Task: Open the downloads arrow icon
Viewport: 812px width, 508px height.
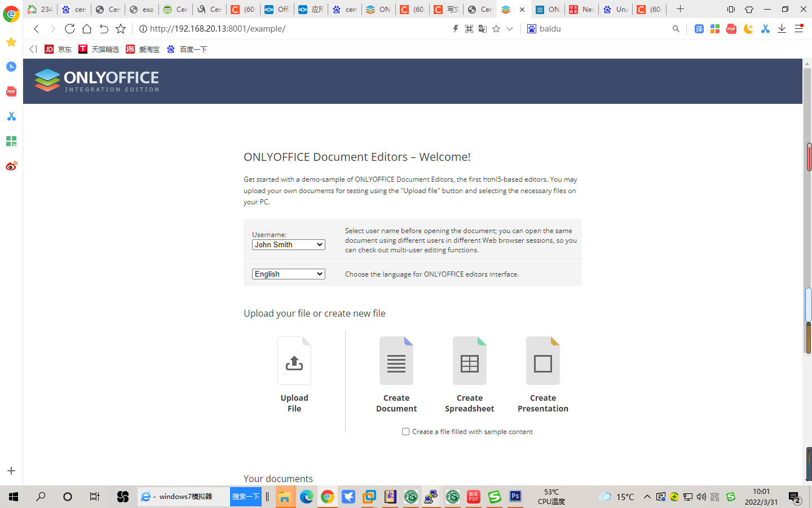Action: pyautogui.click(x=782, y=29)
